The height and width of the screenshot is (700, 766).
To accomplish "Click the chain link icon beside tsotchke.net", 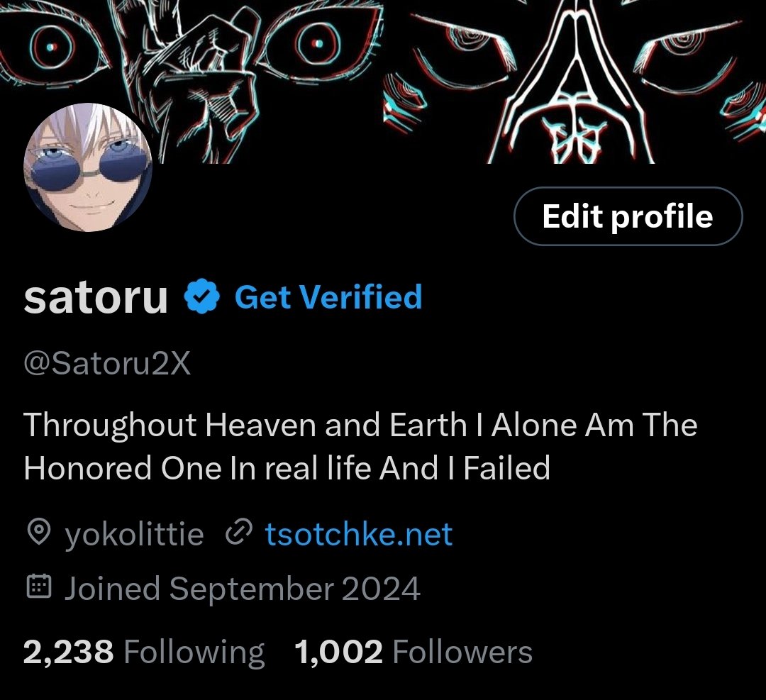I will pyautogui.click(x=239, y=533).
